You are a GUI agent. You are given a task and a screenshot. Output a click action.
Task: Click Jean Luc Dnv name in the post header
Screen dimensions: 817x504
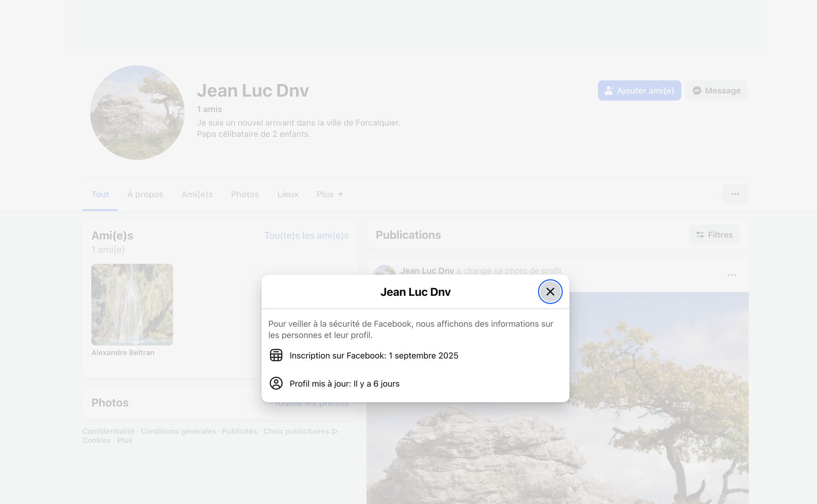[x=427, y=271]
